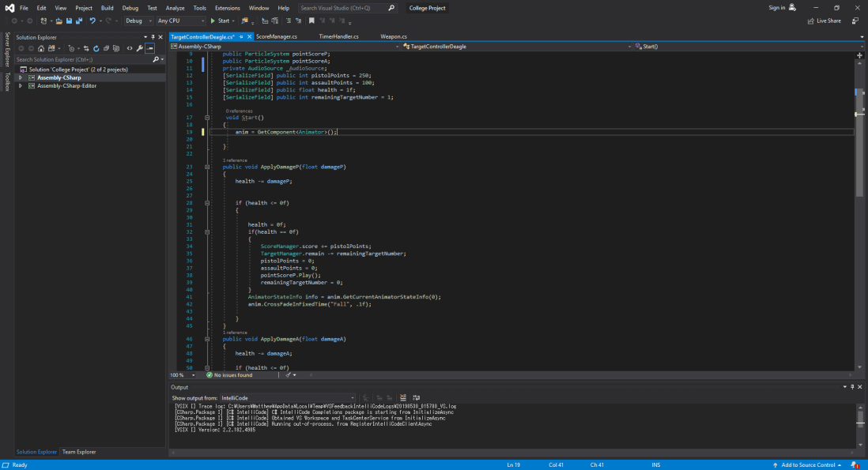Undo the last edit
Image resolution: width=868 pixels, height=470 pixels.
tap(92, 21)
